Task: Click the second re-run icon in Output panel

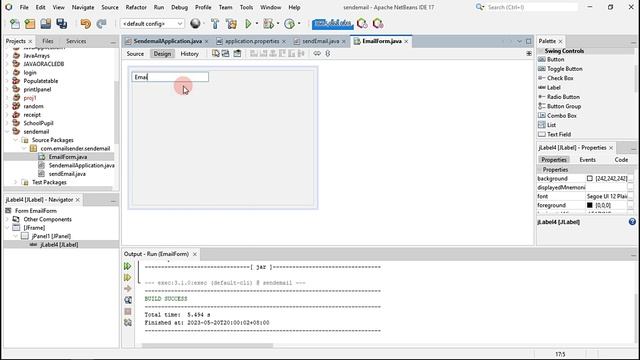Action: 128,278
